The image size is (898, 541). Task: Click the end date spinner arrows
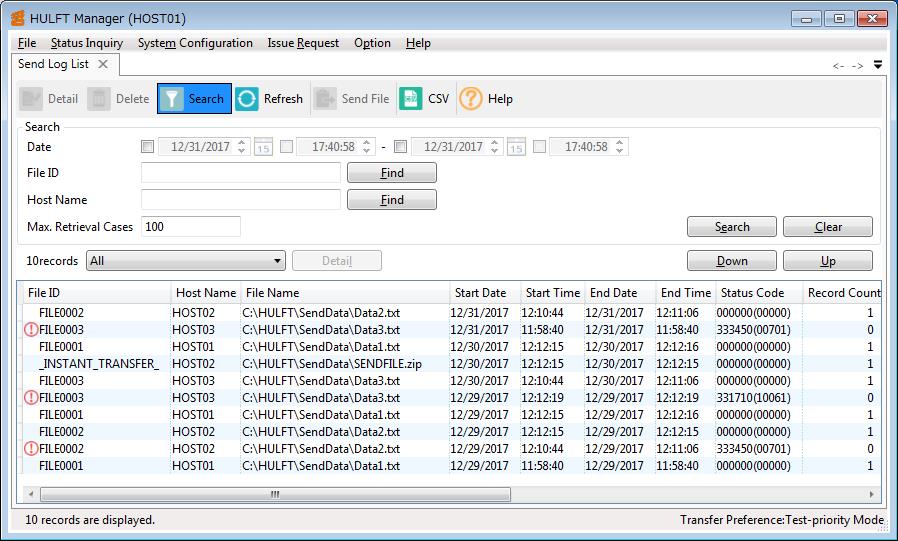[x=495, y=147]
